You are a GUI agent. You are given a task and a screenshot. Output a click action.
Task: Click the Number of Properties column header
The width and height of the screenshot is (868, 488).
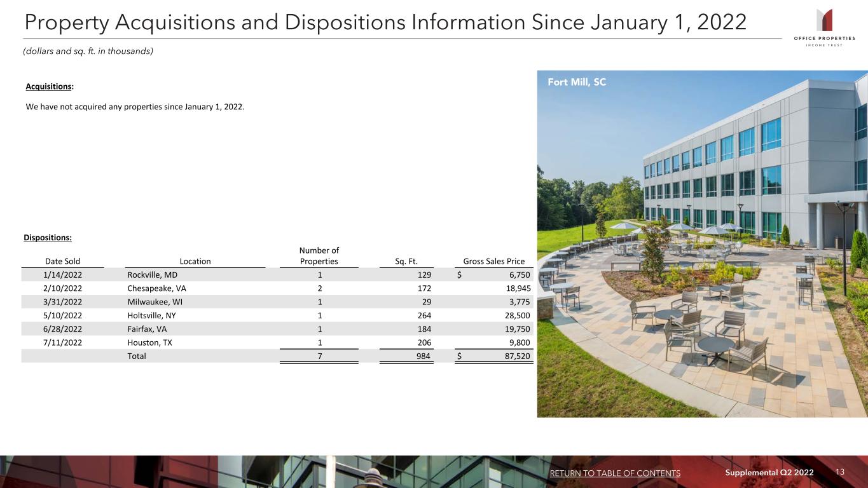(319, 256)
